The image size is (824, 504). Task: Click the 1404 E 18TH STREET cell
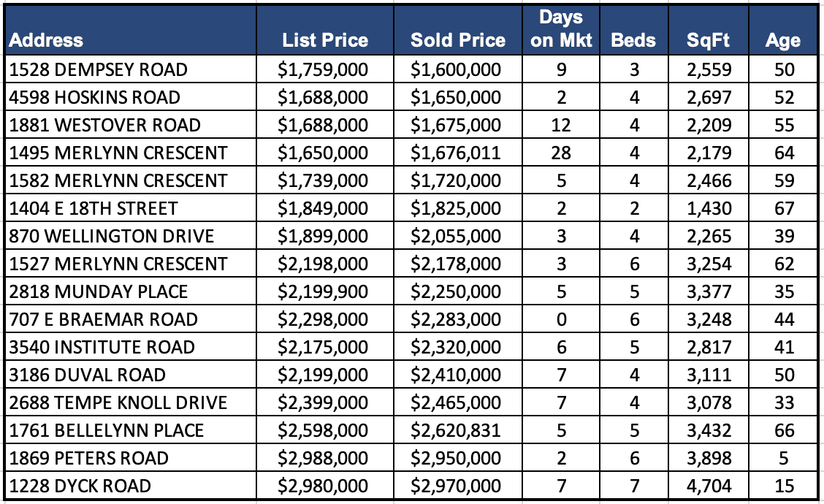pos(94,209)
